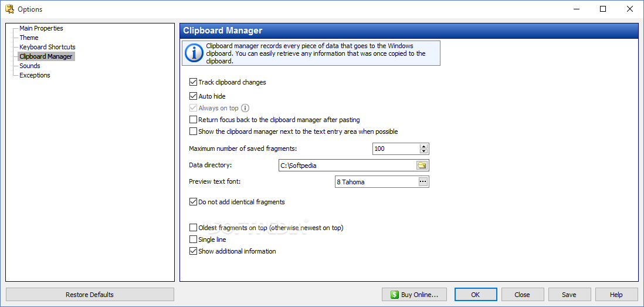Select Main Properties in the options tree
Screen dimensions: 644x307
(x=41, y=28)
